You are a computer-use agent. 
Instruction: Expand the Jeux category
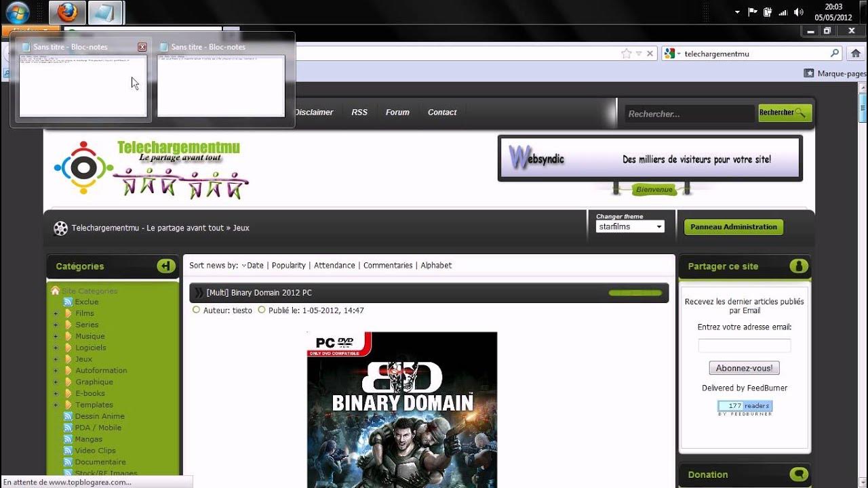pyautogui.click(x=56, y=359)
